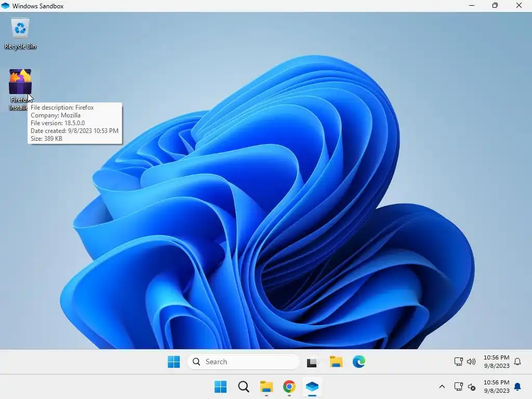Click tooltip text 'File version: 18.5.0.0'

[x=58, y=123]
